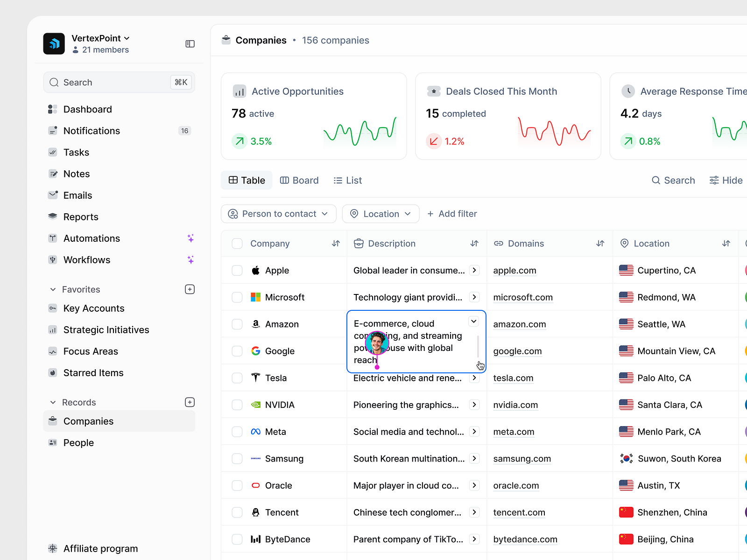
Task: Collapse the Records section in sidebar
Action: pyautogui.click(x=53, y=402)
